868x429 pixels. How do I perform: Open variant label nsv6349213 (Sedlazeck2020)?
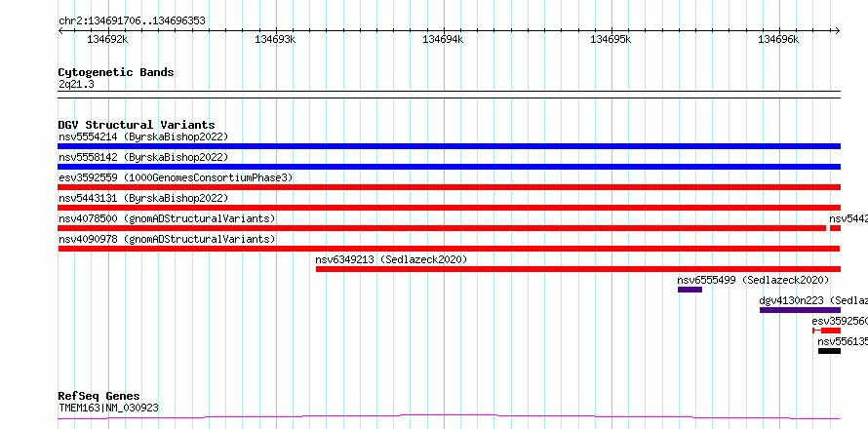pyautogui.click(x=391, y=259)
